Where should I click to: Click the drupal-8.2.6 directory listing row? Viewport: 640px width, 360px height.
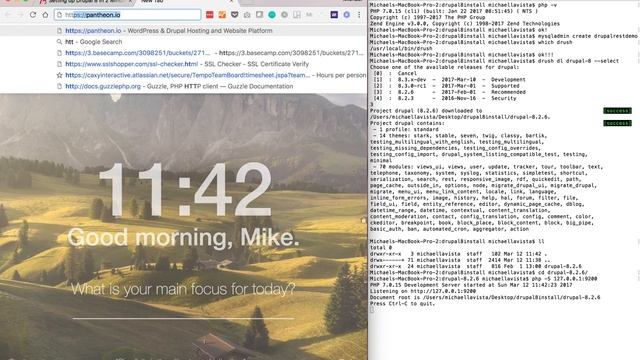pos(476,266)
